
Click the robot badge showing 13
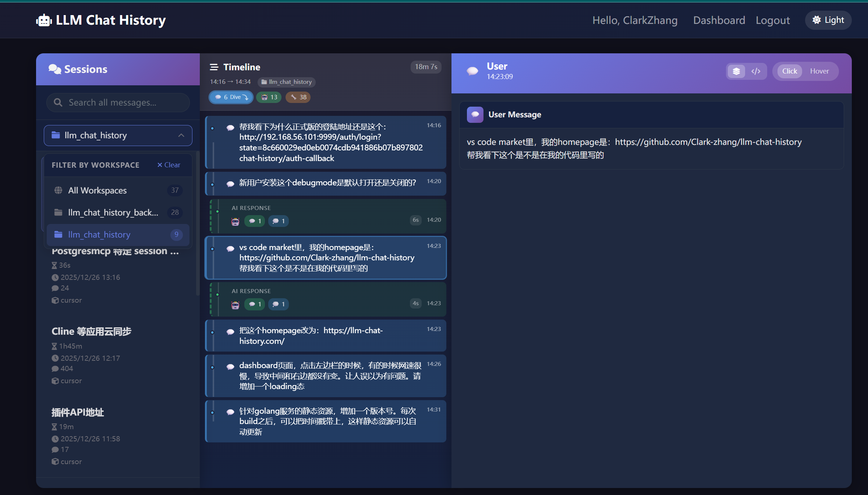coord(269,97)
